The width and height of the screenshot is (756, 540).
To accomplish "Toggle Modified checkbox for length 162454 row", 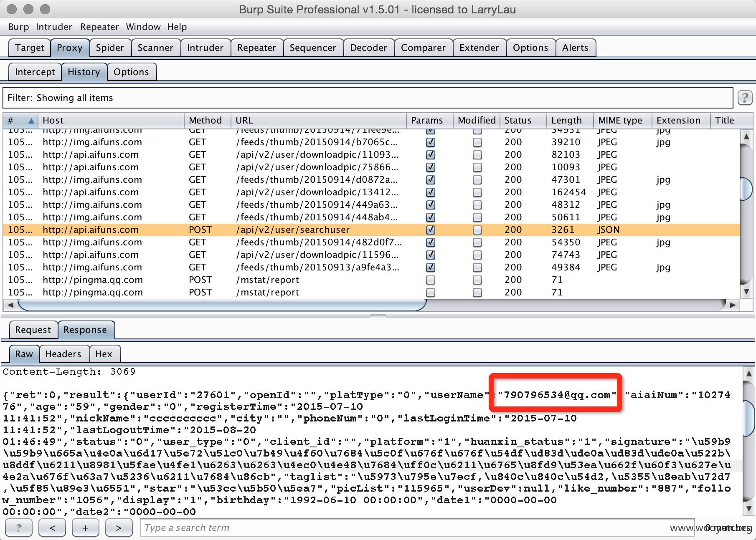I will click(x=477, y=192).
